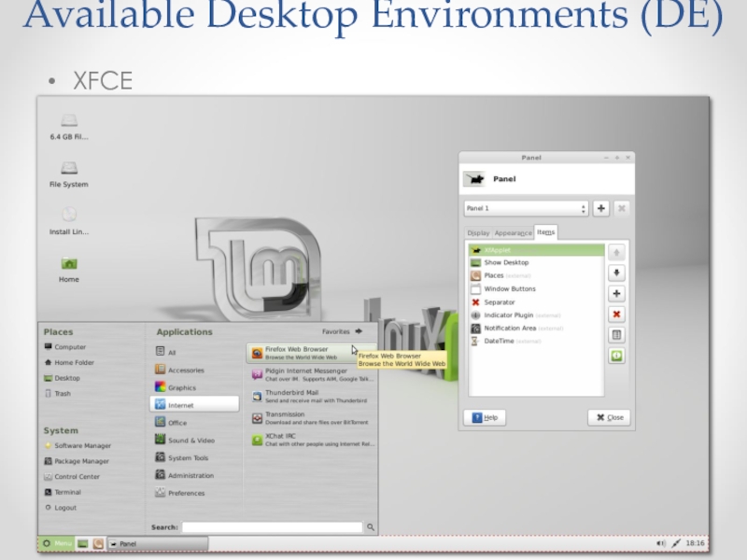Click the menu Search input field
Screen dimensions: 747x560
tap(272, 527)
